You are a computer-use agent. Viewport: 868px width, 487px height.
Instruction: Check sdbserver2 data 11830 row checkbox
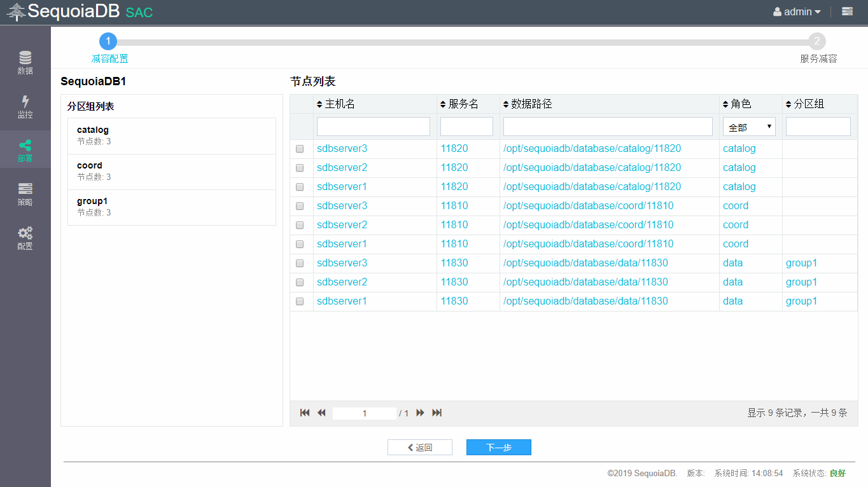click(x=300, y=282)
